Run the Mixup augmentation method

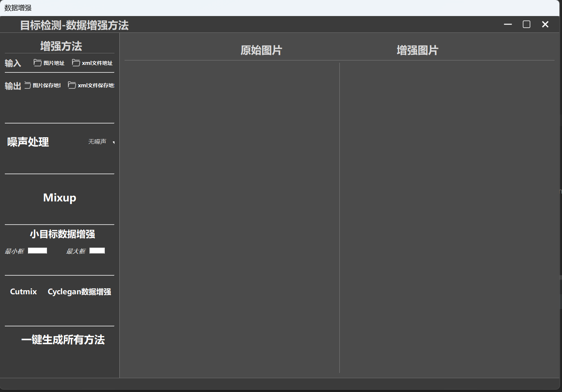click(59, 198)
